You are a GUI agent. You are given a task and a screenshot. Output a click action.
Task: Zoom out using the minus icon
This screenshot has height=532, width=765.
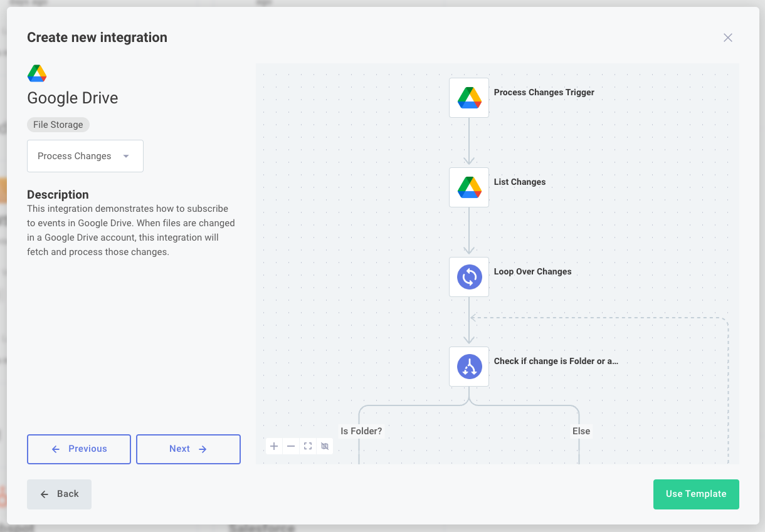click(x=291, y=446)
